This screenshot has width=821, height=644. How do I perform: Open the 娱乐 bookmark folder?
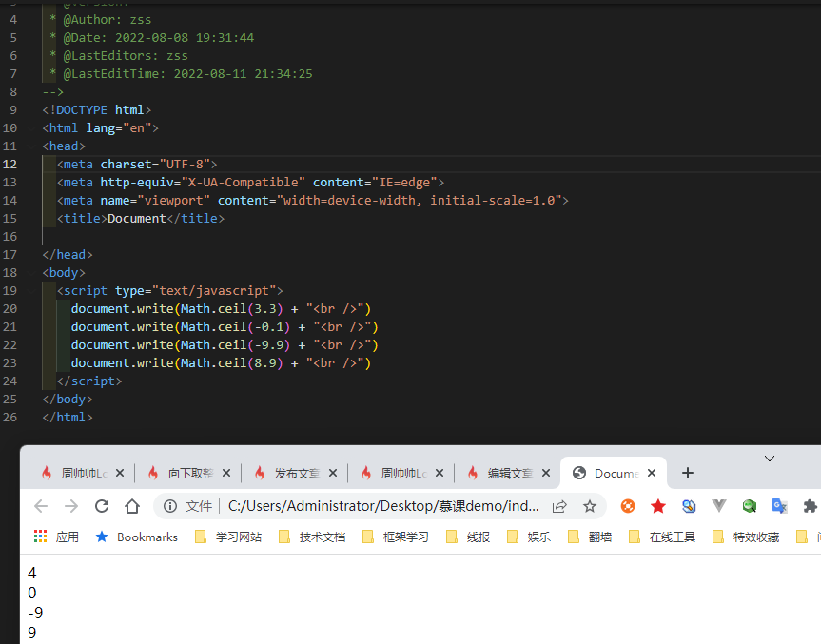click(x=529, y=537)
